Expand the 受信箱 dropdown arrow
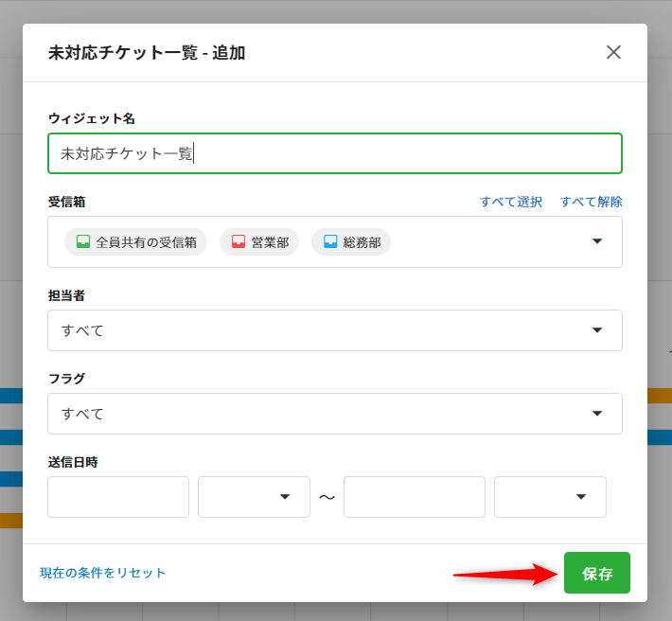The height and width of the screenshot is (621, 672). 597,241
